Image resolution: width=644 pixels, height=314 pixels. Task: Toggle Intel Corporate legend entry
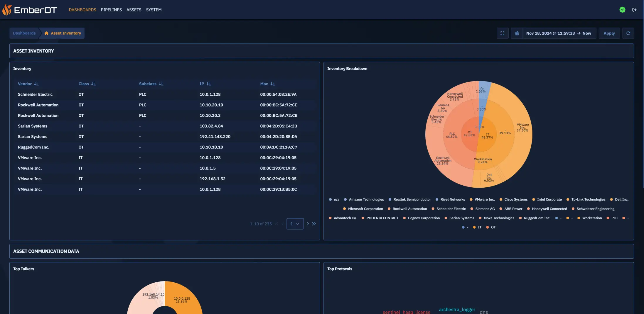click(x=547, y=199)
